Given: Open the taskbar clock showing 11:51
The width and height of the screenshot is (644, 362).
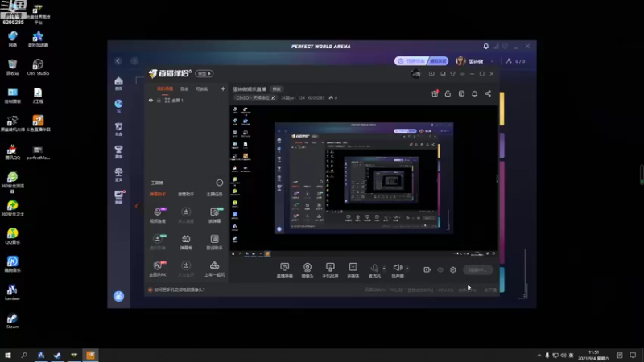Looking at the screenshot, I should (594, 356).
